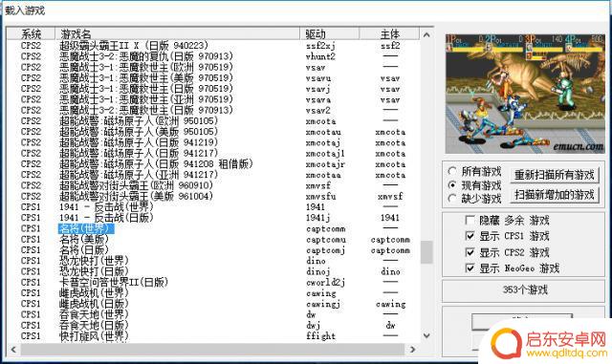Screen dimensions: 612x364
Task: Select the 缺少游戏 radio button
Action: pyautogui.click(x=452, y=199)
